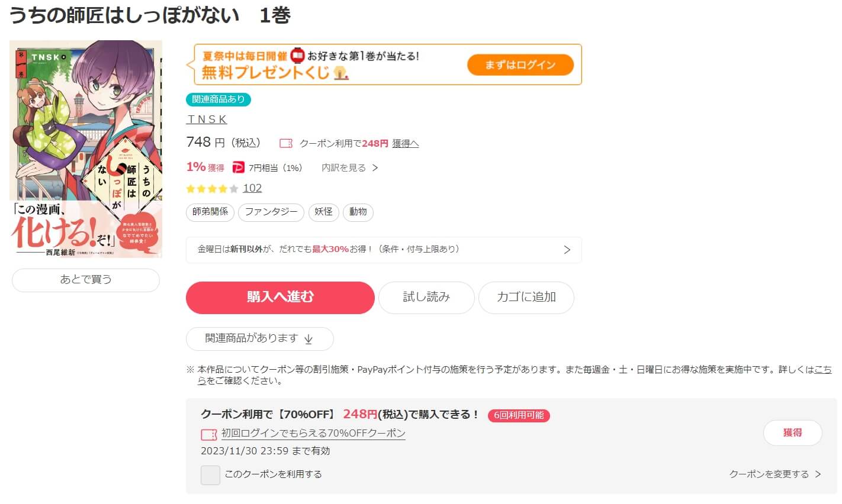Open the 102 reviews count link

(252, 188)
